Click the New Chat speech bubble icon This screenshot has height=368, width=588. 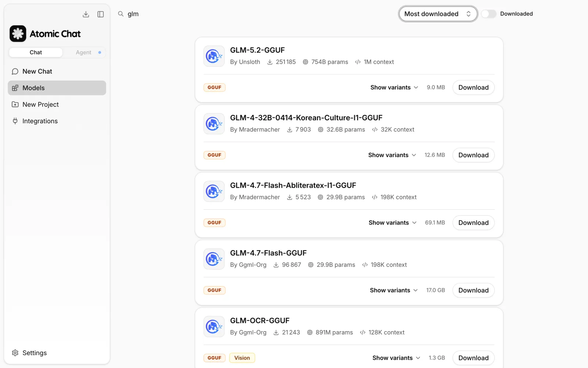[15, 71]
